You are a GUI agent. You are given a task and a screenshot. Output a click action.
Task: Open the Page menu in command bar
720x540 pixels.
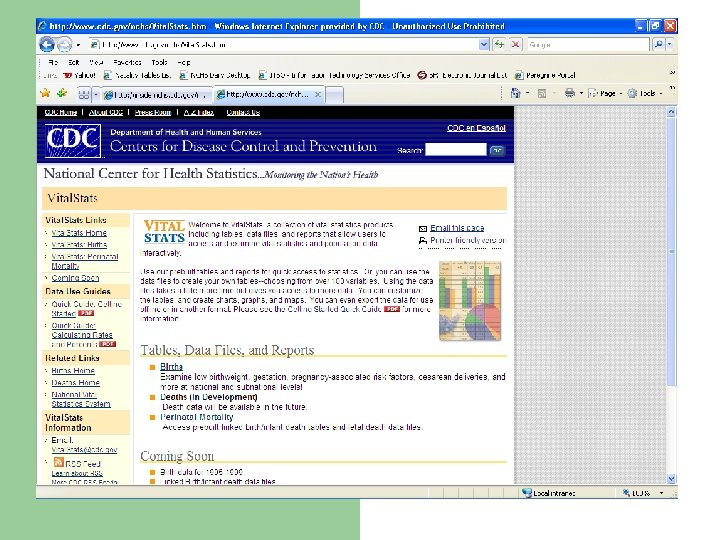click(x=605, y=93)
